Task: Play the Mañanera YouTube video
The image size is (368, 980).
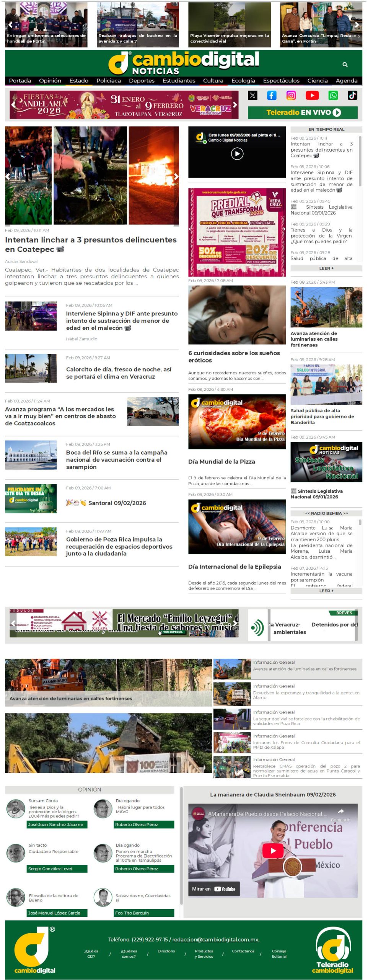Action: (x=273, y=851)
